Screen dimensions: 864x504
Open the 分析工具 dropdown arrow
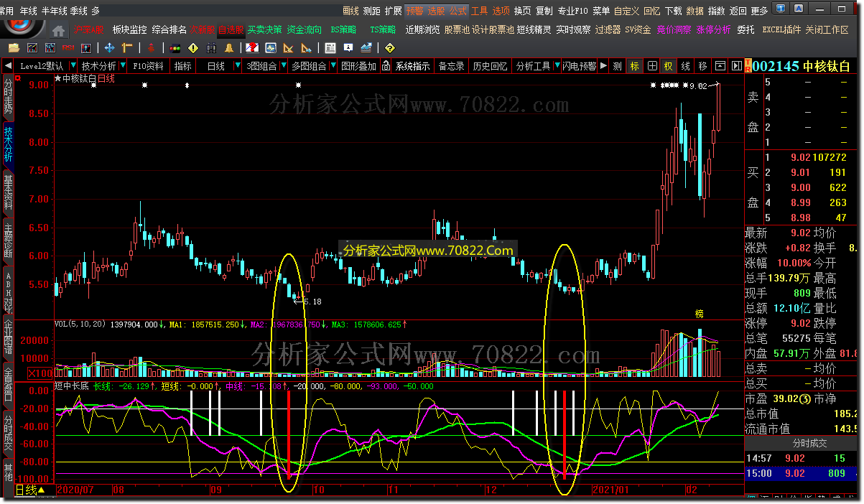tap(557, 66)
